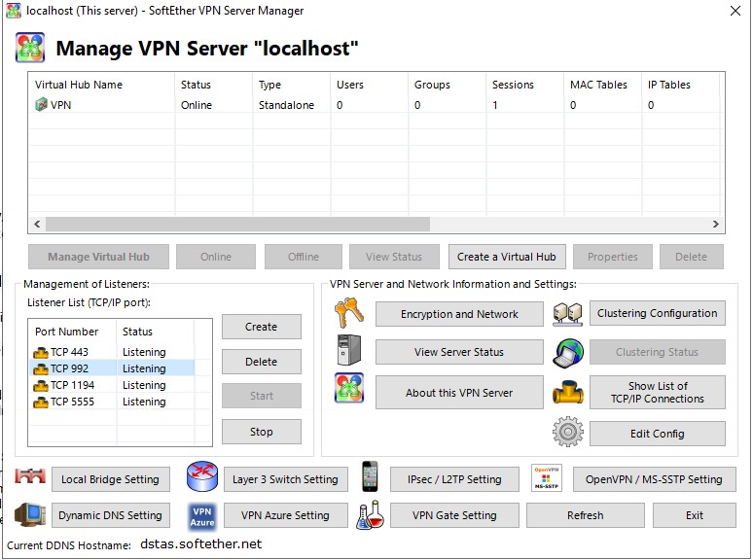Select the TCP 443 listener
Image resolution: width=753 pixels, height=560 pixels.
coord(68,352)
